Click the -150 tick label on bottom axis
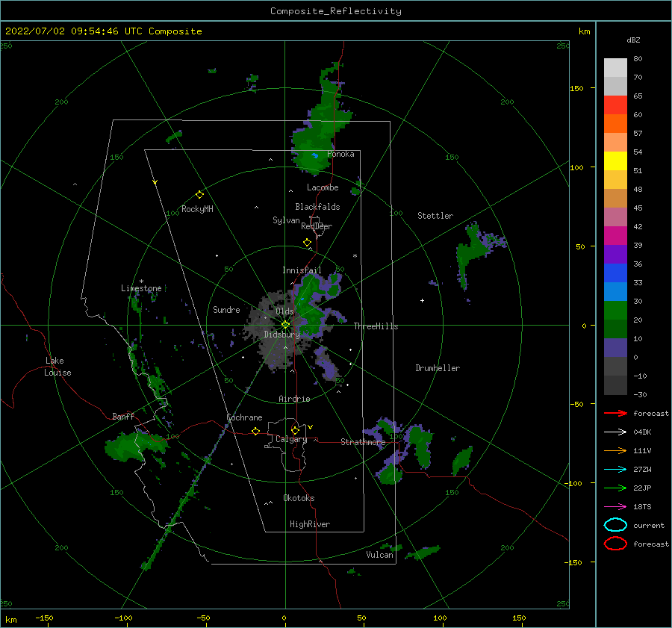Viewport: 672px width, 628px height. pos(44,618)
